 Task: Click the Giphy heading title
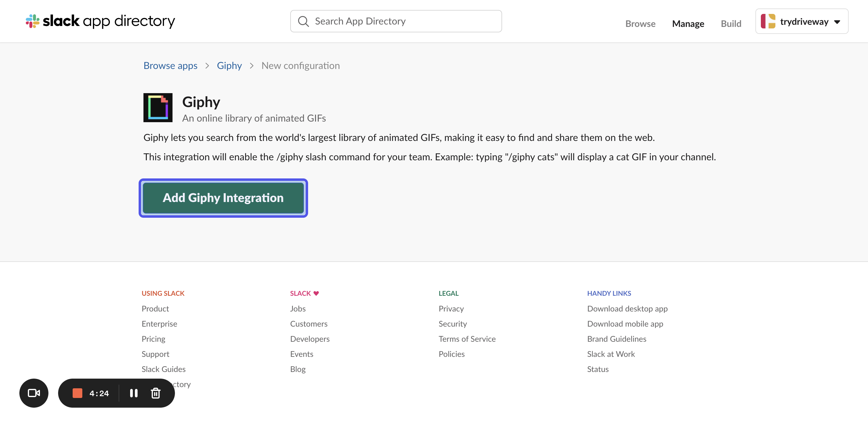click(201, 102)
